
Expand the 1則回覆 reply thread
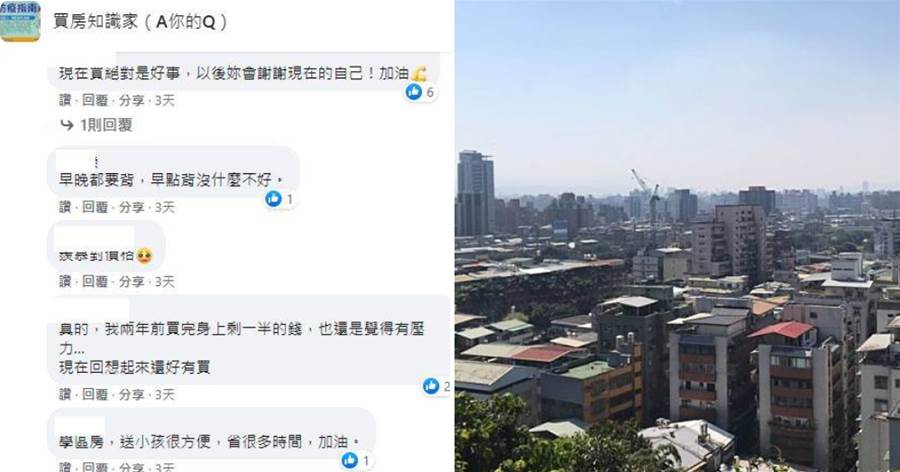click(106, 125)
